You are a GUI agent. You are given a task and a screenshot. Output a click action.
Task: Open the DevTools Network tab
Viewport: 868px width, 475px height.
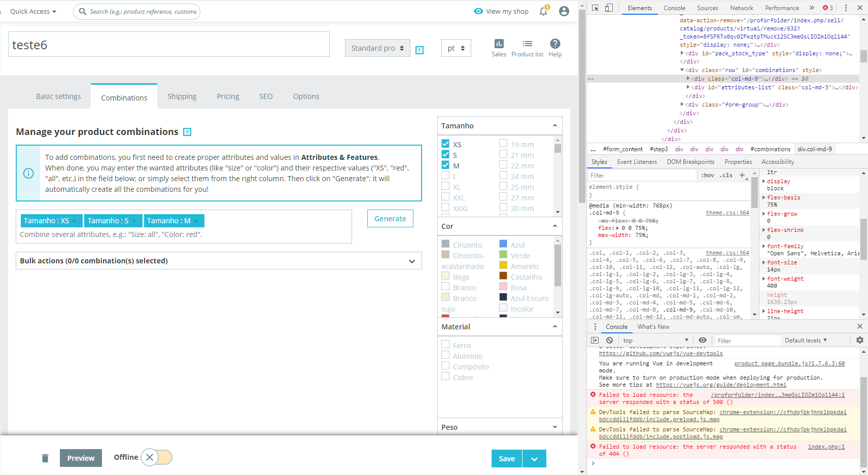(x=742, y=8)
